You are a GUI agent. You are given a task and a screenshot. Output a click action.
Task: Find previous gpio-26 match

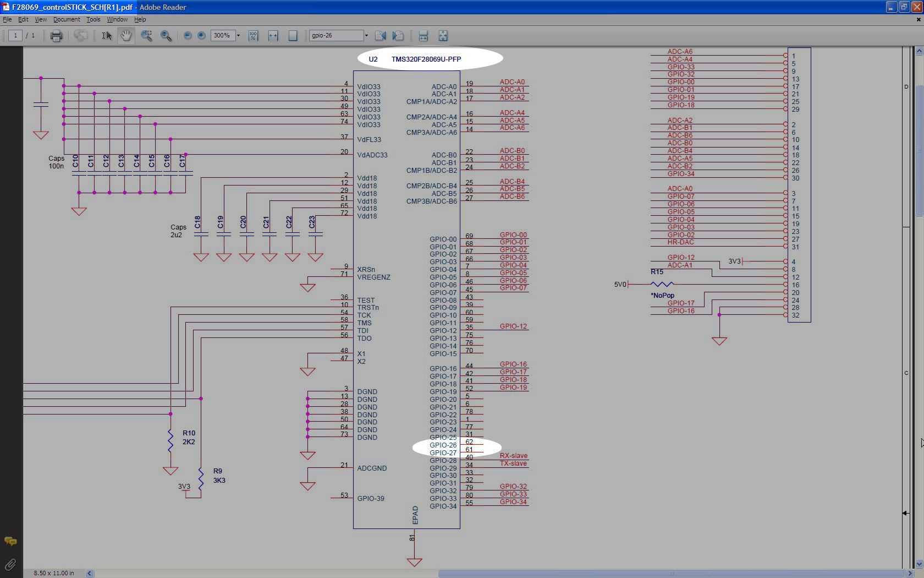pyautogui.click(x=380, y=36)
